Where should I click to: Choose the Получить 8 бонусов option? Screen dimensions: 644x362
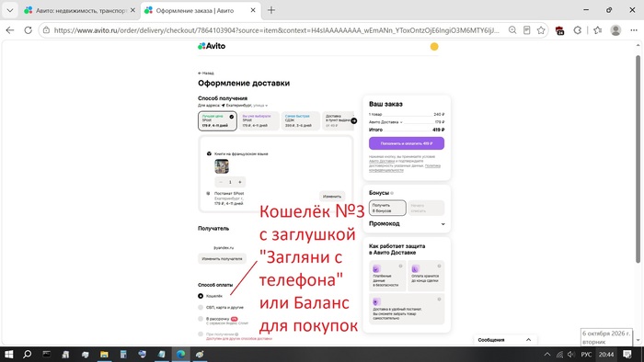pos(387,208)
